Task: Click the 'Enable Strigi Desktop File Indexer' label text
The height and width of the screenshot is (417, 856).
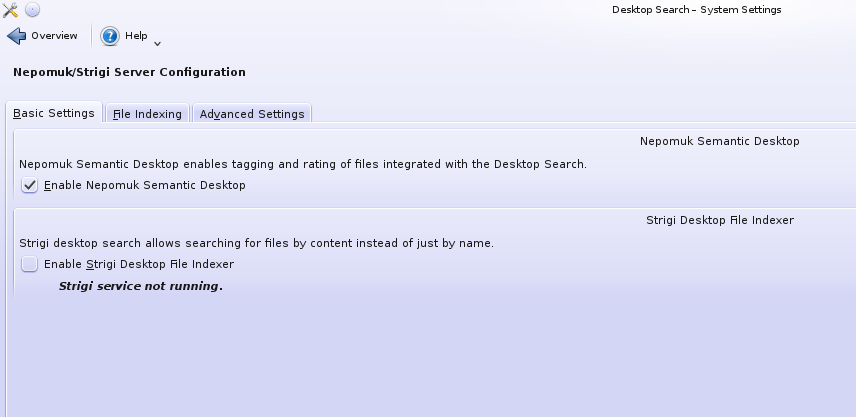Action: coord(139,264)
